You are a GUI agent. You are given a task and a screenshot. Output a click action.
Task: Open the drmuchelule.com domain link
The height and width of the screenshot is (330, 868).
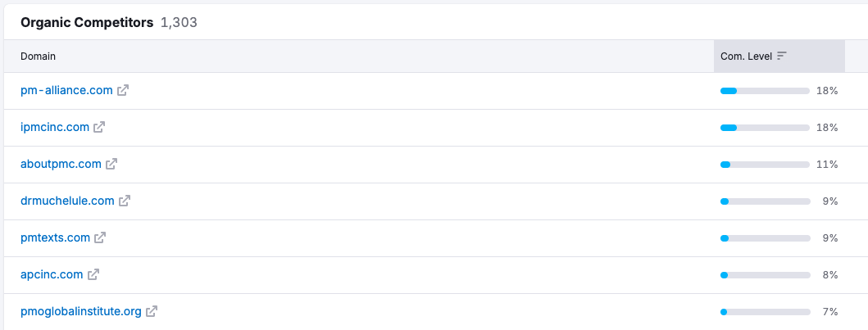[x=67, y=201]
